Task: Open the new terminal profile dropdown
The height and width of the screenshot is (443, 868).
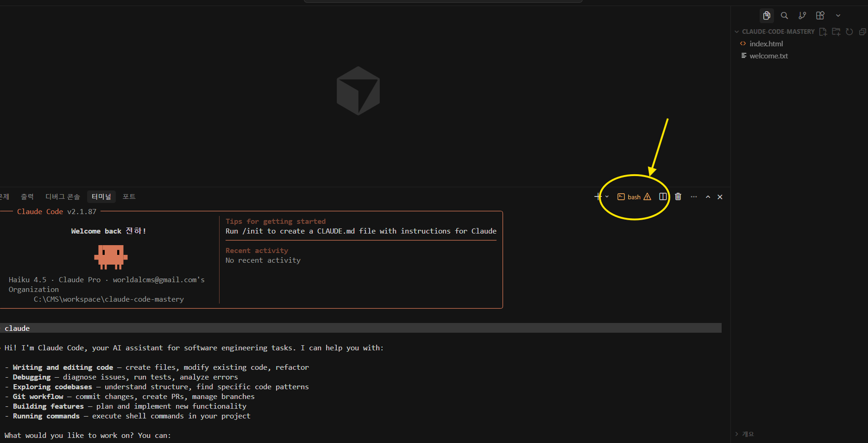Action: pos(607,197)
